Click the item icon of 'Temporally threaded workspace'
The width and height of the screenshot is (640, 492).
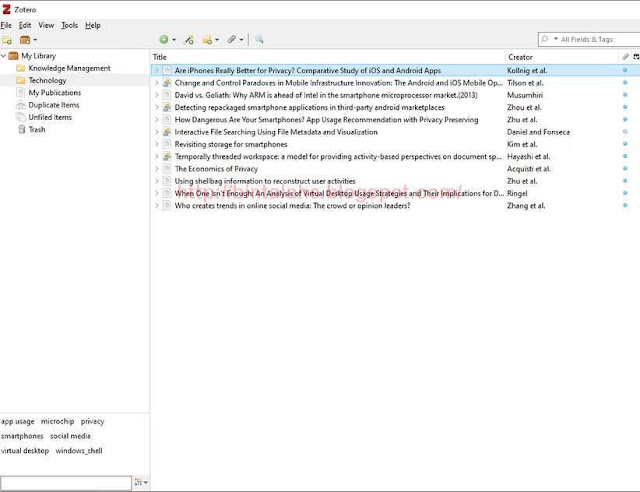[167, 156]
